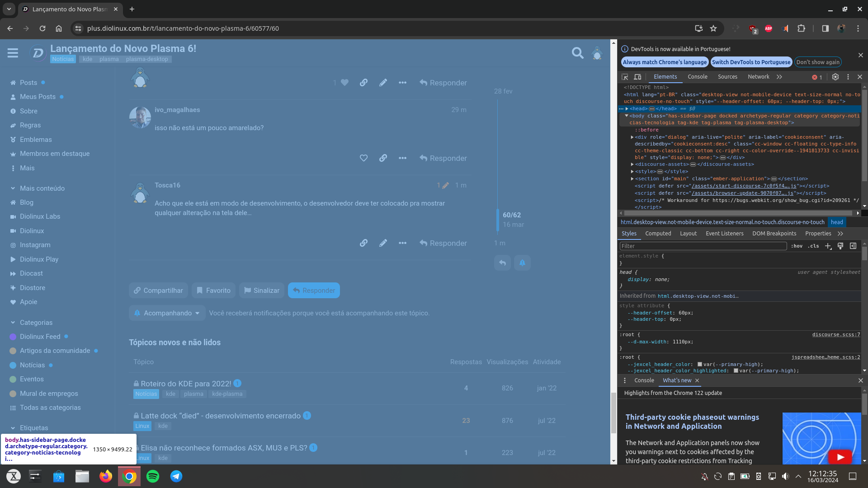Collapse the Categorias sidebar section
868x488 pixels.
coord(13,323)
